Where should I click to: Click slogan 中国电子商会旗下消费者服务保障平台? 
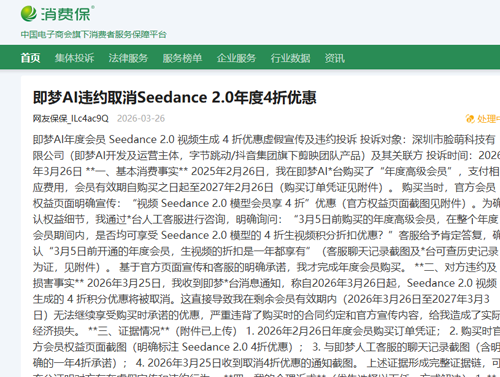pos(93,34)
